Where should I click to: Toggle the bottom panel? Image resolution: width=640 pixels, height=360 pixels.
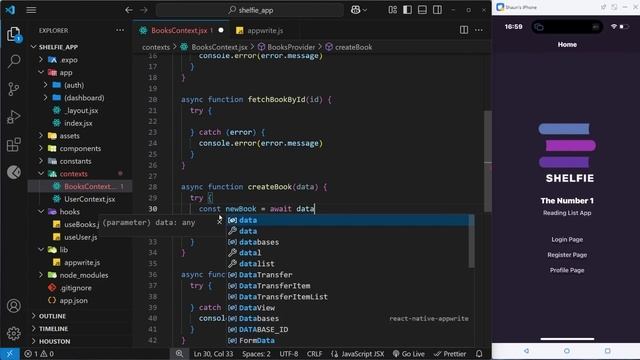(422, 10)
